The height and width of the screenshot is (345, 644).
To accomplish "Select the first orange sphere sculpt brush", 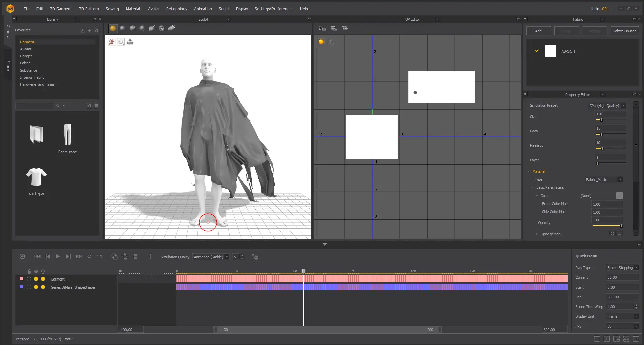I will click(113, 28).
